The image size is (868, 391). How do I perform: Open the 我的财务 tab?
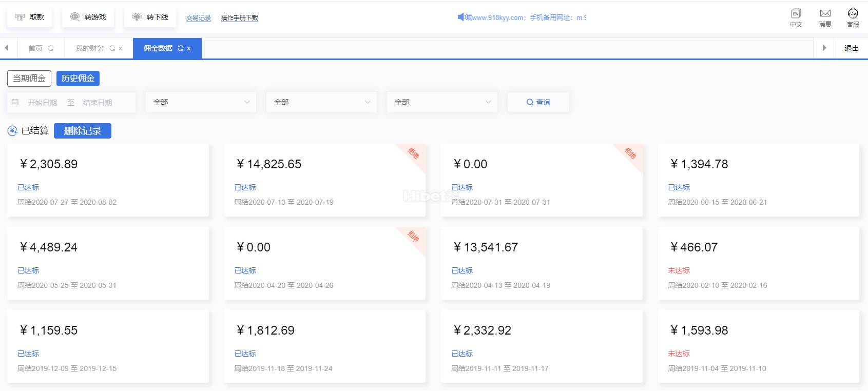pyautogui.click(x=89, y=48)
